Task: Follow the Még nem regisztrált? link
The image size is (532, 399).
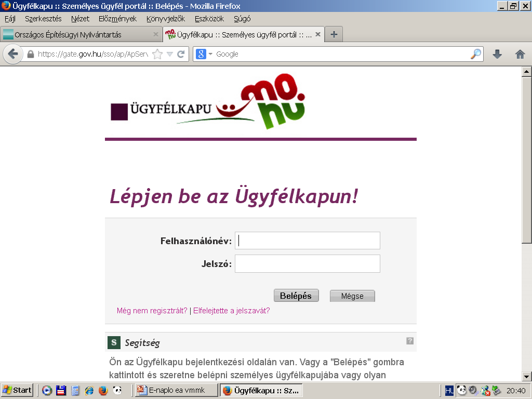Action: pos(152,311)
